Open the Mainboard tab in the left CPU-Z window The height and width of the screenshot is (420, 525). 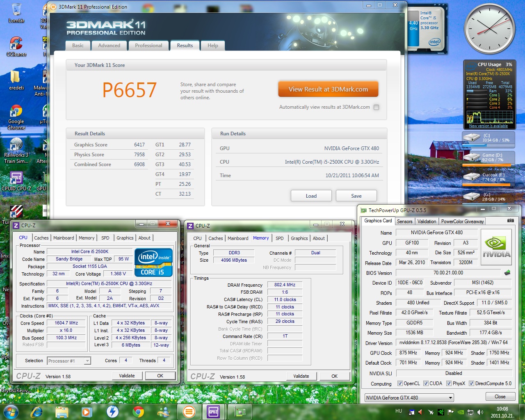[x=64, y=238]
